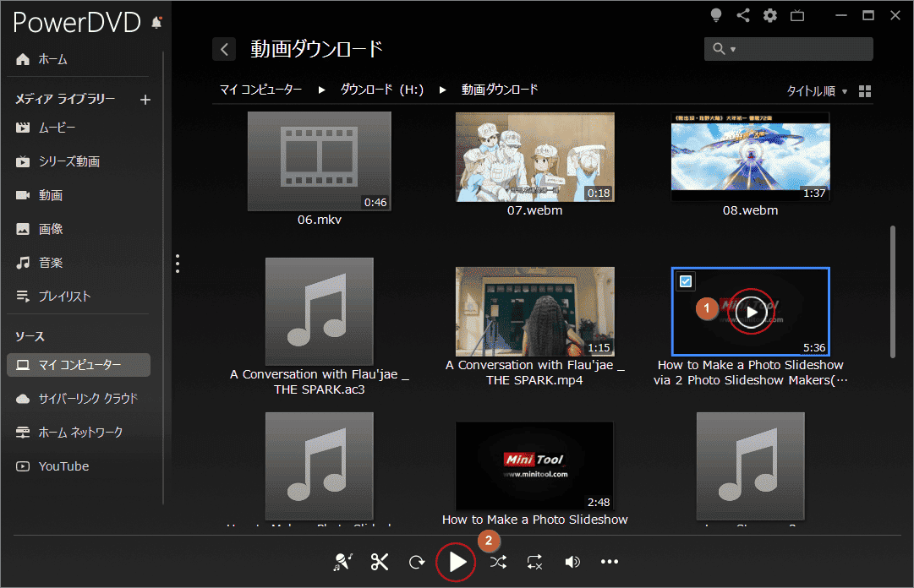Viewport: 914px width, 588px height.
Task: Switch to TV mode icon
Action: coord(797,16)
